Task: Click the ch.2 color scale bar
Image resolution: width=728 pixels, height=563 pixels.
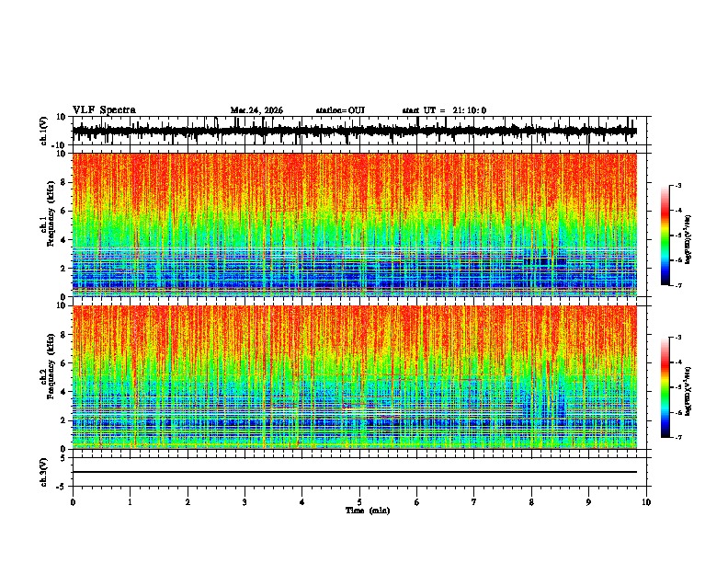Action: [665, 387]
